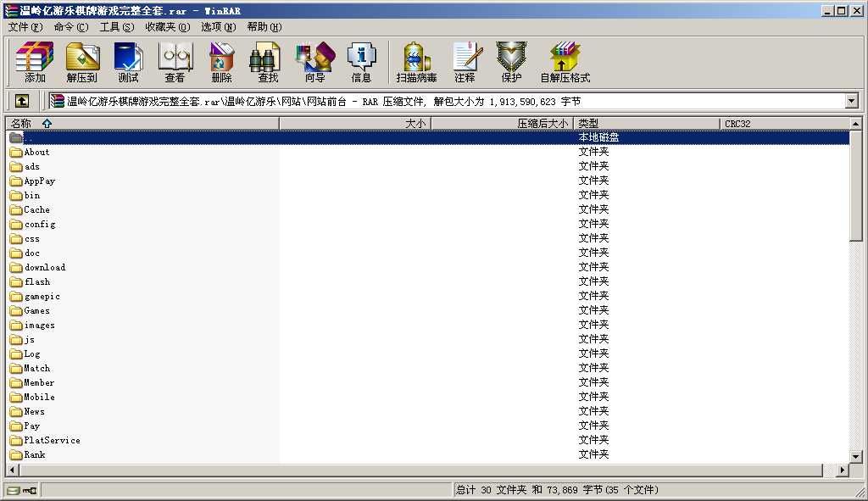
Task: Launch the Wizard (向导) icon
Action: click(315, 61)
